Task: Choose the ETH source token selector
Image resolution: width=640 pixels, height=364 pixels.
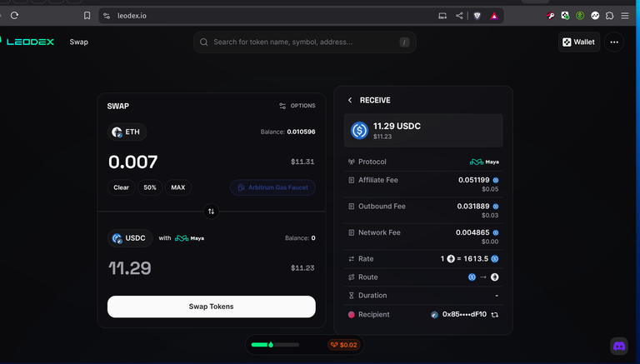Action: [x=127, y=132]
